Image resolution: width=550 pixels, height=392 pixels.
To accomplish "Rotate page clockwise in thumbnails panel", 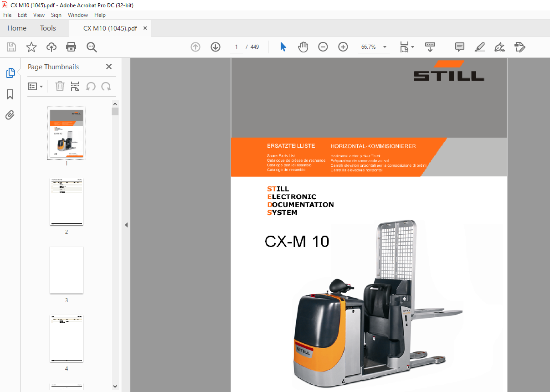I will pos(106,86).
